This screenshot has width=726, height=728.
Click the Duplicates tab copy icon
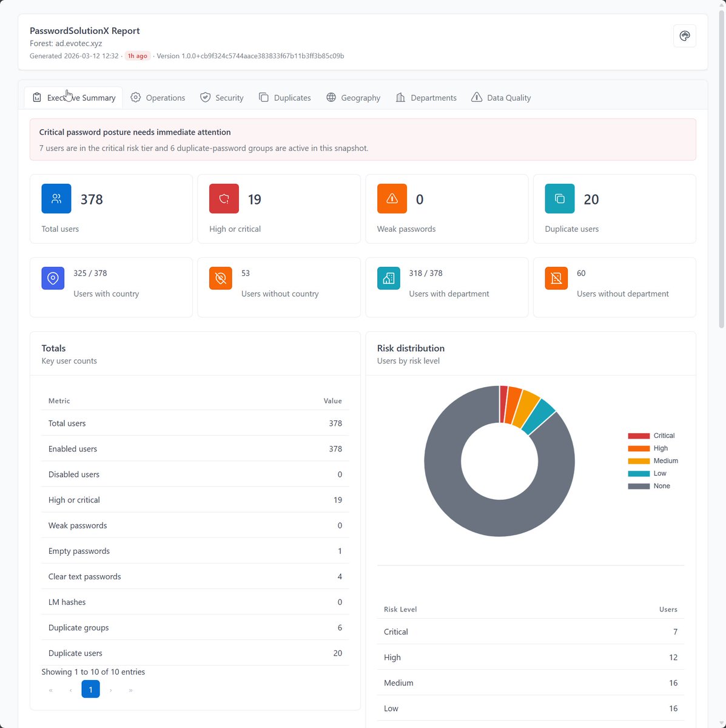pos(264,98)
